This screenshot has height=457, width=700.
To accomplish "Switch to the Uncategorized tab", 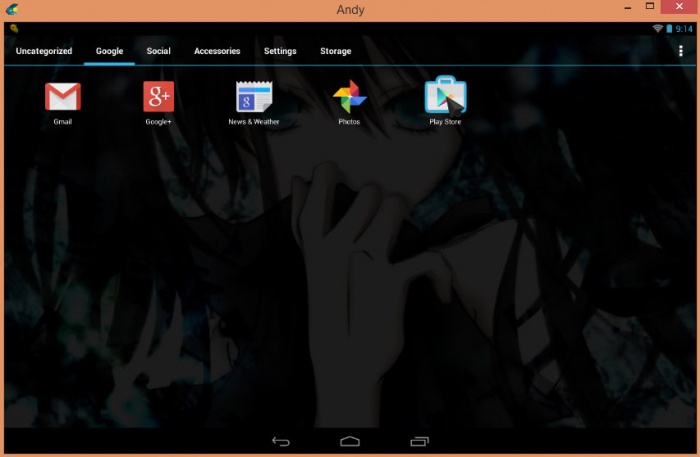I will pyautogui.click(x=44, y=51).
